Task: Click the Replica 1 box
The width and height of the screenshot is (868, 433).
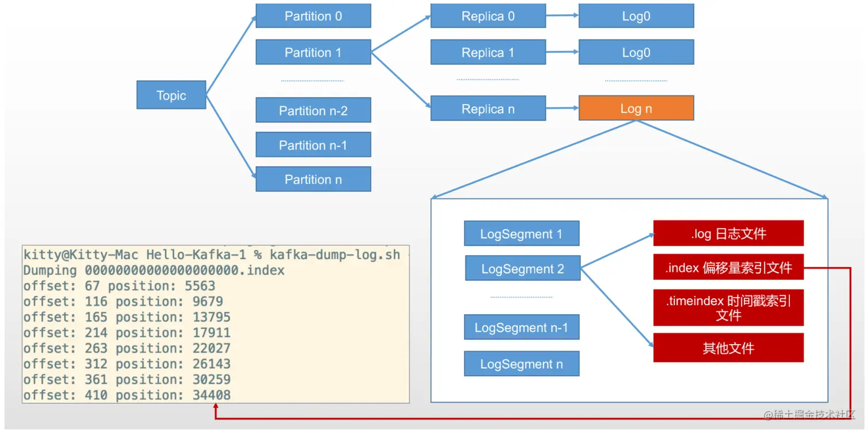Action: 488,52
